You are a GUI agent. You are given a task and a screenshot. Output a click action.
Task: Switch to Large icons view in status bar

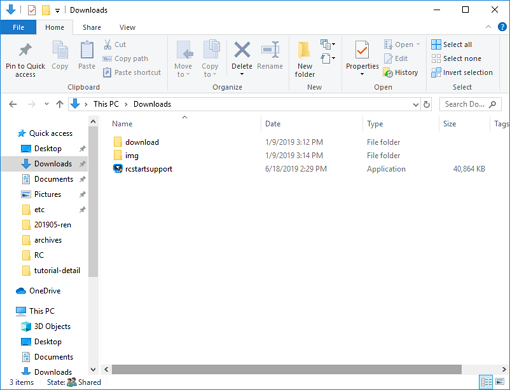500,382
